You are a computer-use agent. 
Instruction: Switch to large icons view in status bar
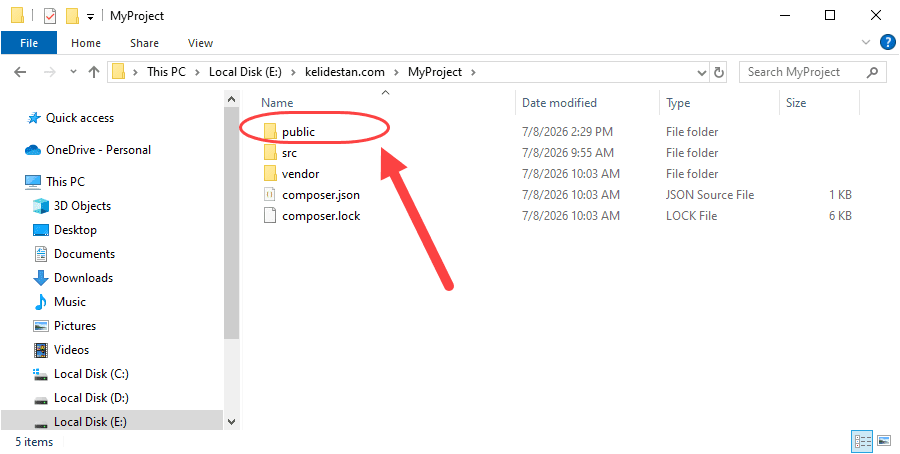click(884, 441)
